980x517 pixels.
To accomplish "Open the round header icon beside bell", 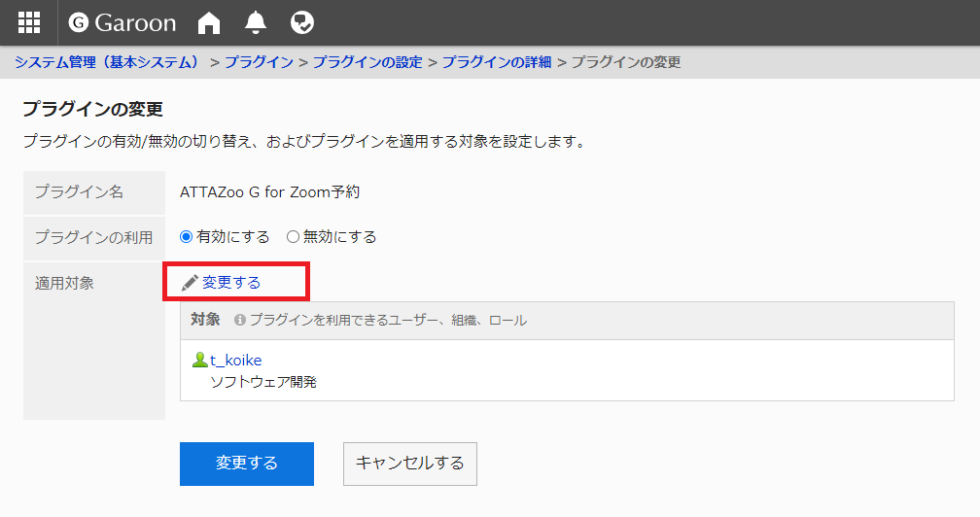I will pos(301,22).
